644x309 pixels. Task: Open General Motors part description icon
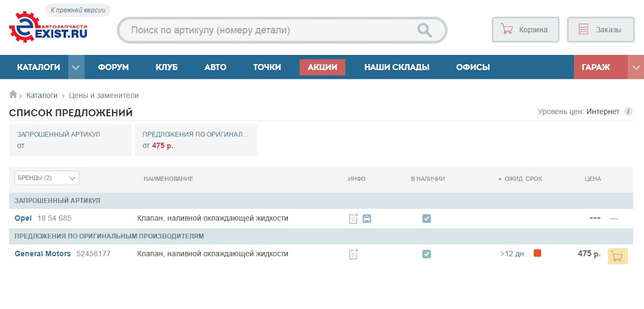coord(354,254)
